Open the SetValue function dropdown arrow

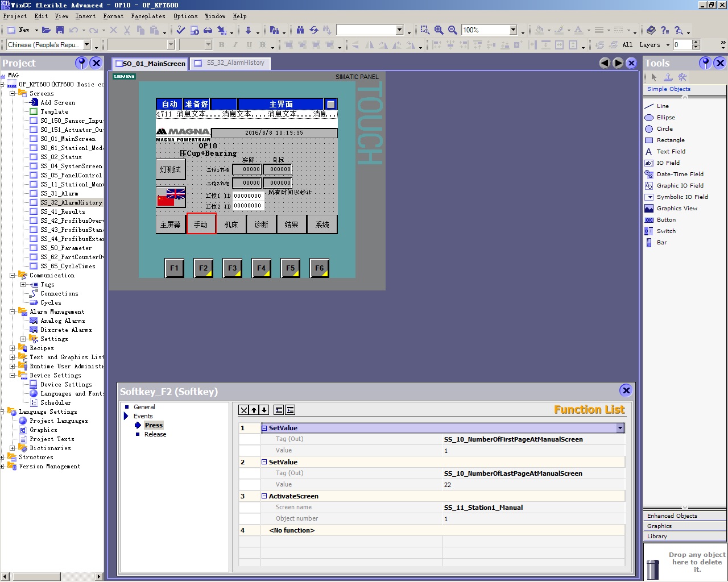[620, 428]
